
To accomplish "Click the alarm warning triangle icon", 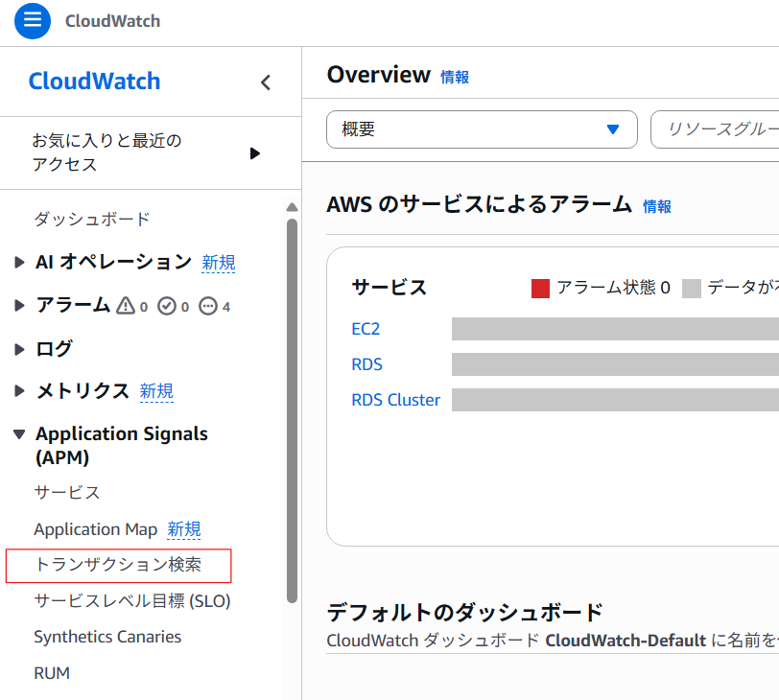I will pos(126,306).
